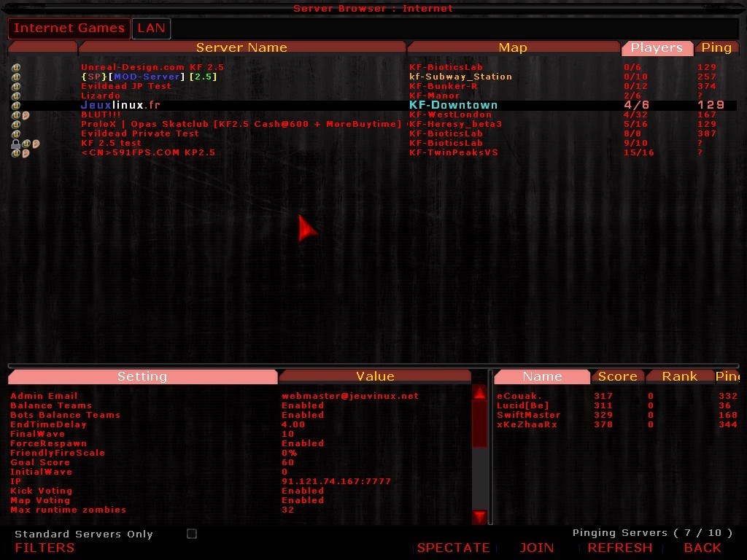This screenshot has height=560, width=747.
Task: Click the settings panel scrollbar thumb
Action: tap(479, 425)
